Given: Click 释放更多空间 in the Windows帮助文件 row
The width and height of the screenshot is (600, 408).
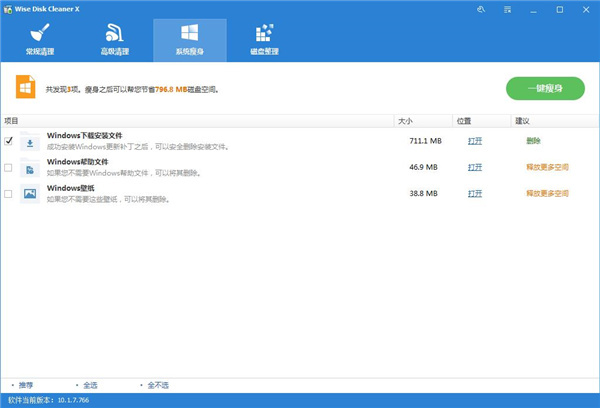Looking at the screenshot, I should [547, 167].
